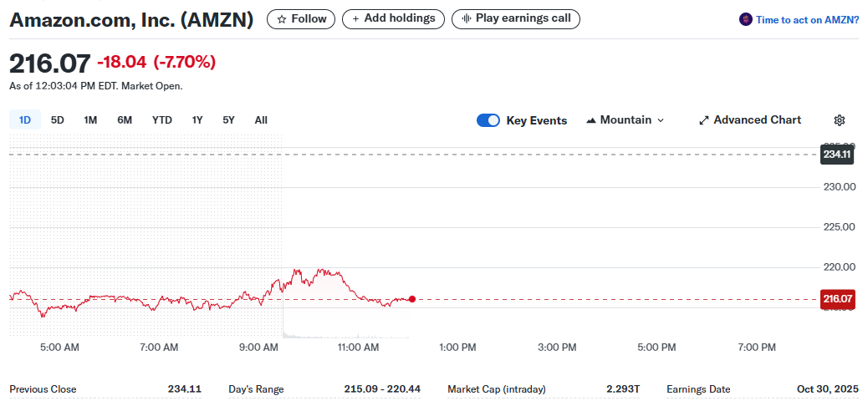Viewport: 868px width, 401px height.
Task: Click the Amazon.com, Inc. (AMZN) title
Action: coord(132,20)
